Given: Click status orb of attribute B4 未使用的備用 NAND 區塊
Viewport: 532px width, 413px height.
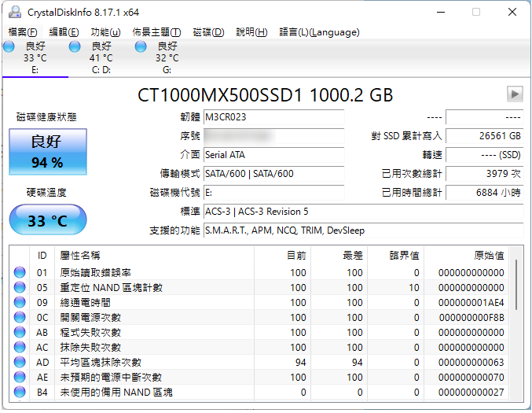Looking at the screenshot, I should [20, 392].
